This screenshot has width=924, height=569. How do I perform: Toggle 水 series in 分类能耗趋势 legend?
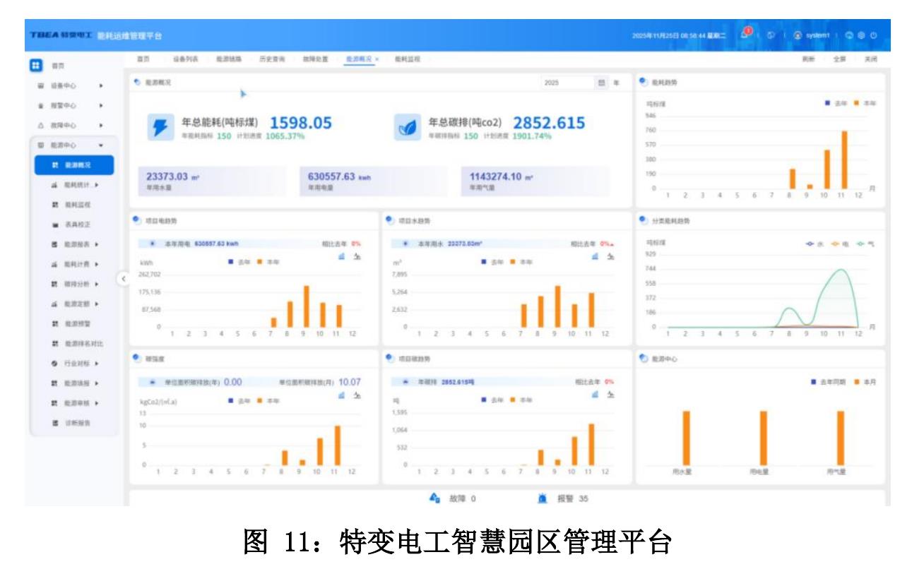pyautogui.click(x=817, y=243)
